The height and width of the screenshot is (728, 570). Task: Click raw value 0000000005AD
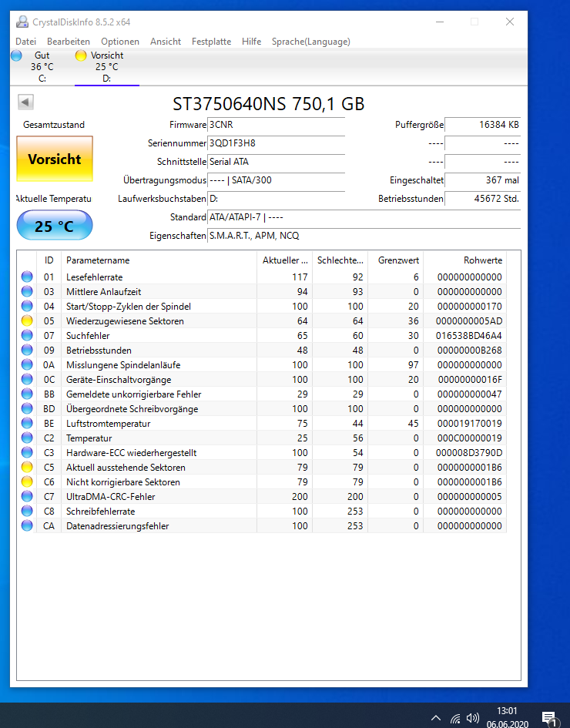[x=469, y=320]
